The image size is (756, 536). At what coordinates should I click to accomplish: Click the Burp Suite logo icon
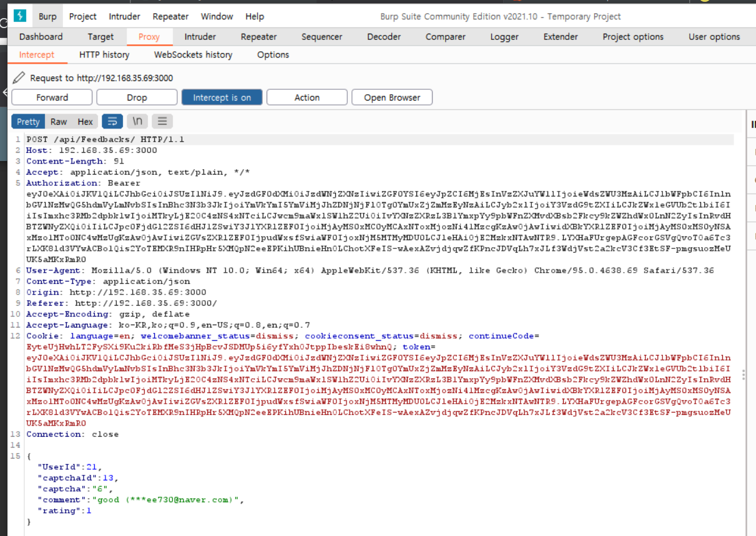click(x=20, y=16)
